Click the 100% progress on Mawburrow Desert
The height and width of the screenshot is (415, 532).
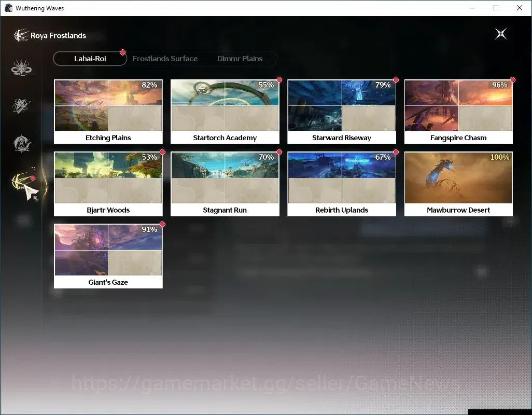500,157
